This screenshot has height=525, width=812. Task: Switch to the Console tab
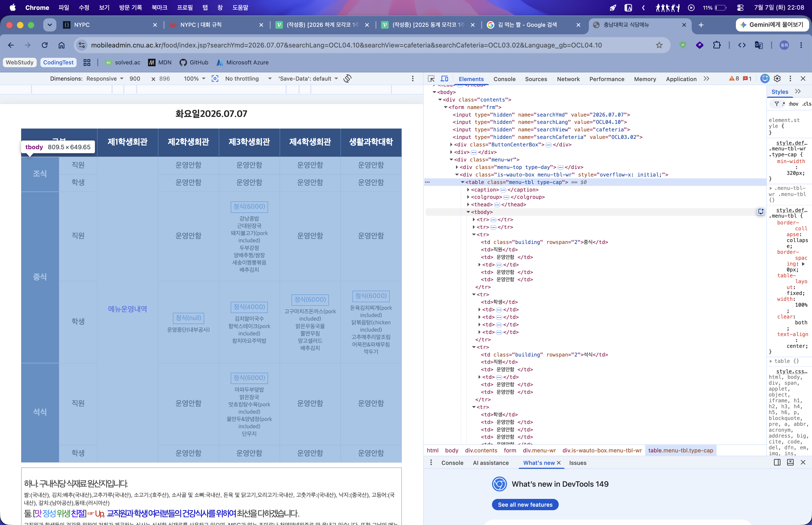point(504,79)
